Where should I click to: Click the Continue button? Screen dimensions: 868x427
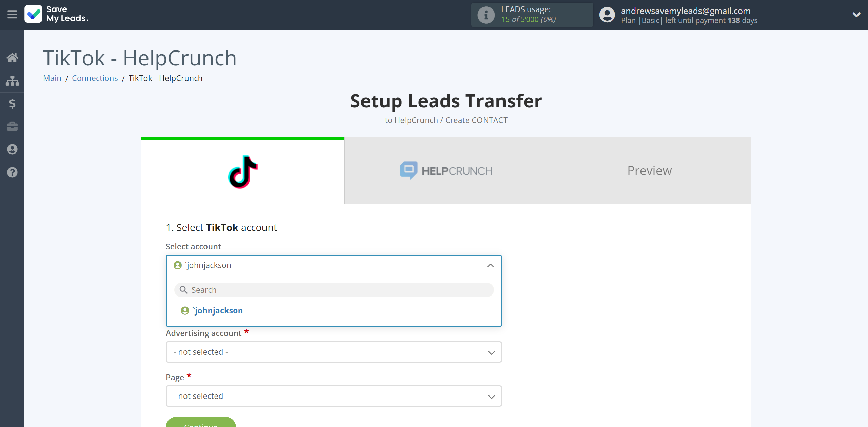(201, 425)
